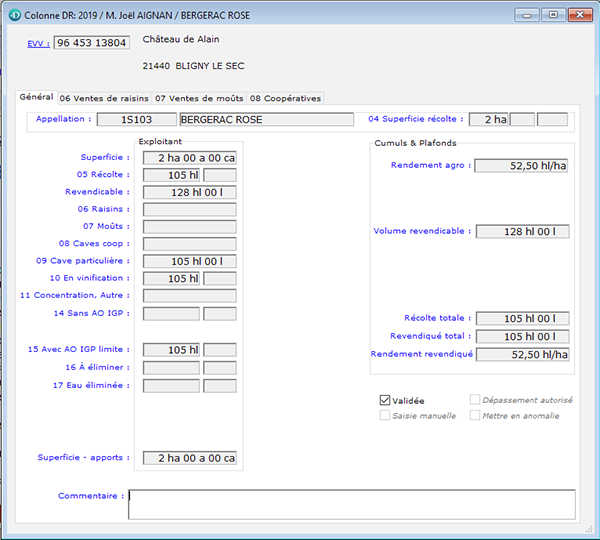
Task: Maximize the Colonne DR window
Action: tap(553, 15)
